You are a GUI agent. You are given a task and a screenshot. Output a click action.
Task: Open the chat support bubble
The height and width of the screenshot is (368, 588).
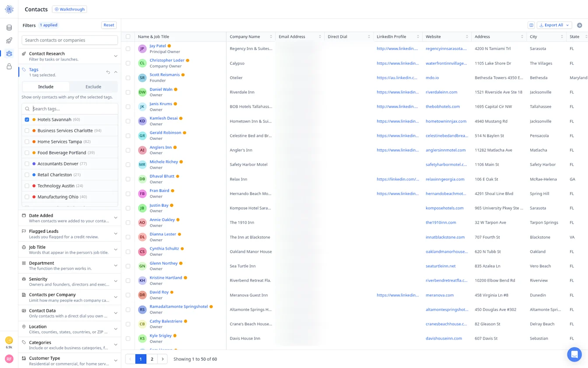pyautogui.click(x=574, y=354)
